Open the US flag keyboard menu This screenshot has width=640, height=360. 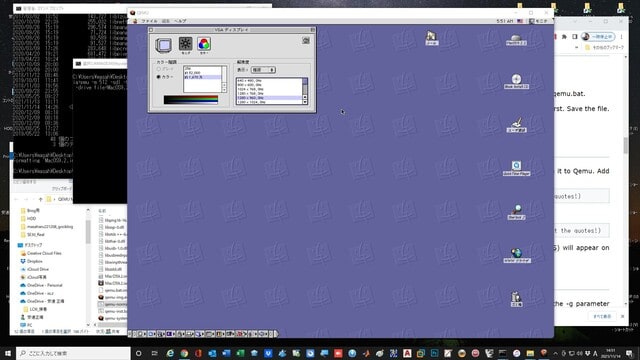pos(520,21)
